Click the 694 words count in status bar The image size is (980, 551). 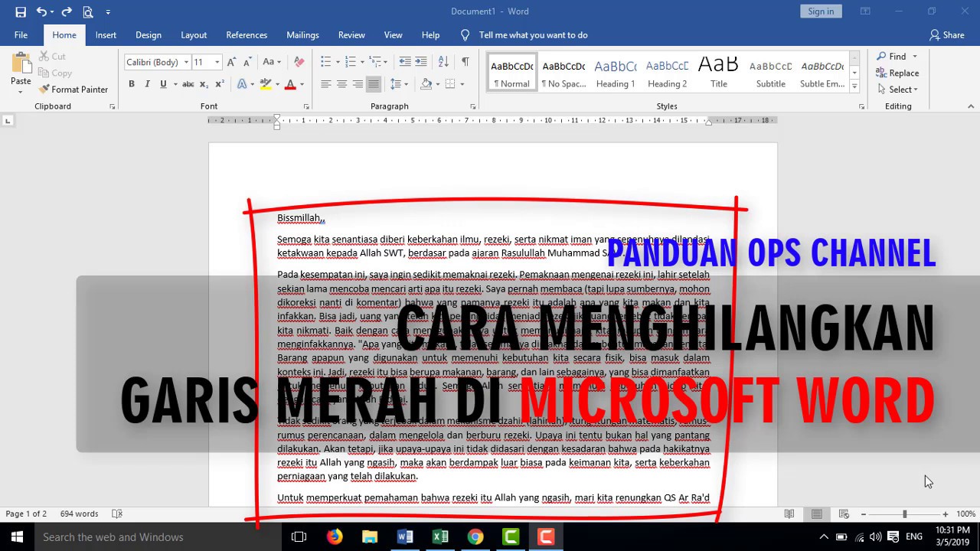tap(79, 514)
